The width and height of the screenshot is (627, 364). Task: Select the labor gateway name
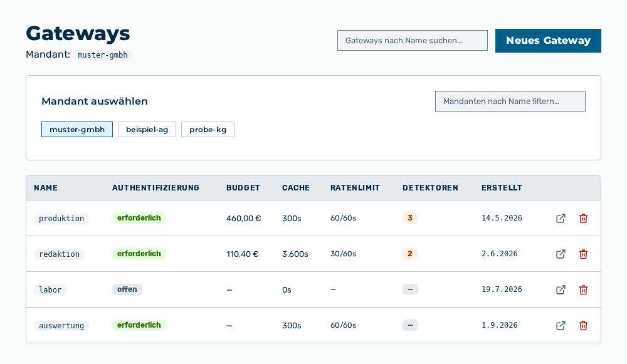[50, 289]
